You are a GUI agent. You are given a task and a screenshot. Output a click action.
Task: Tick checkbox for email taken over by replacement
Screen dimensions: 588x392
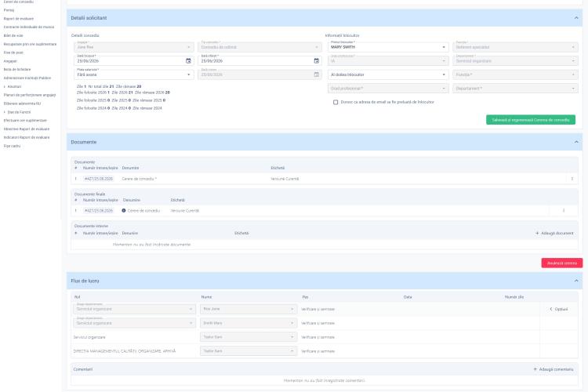click(x=336, y=102)
